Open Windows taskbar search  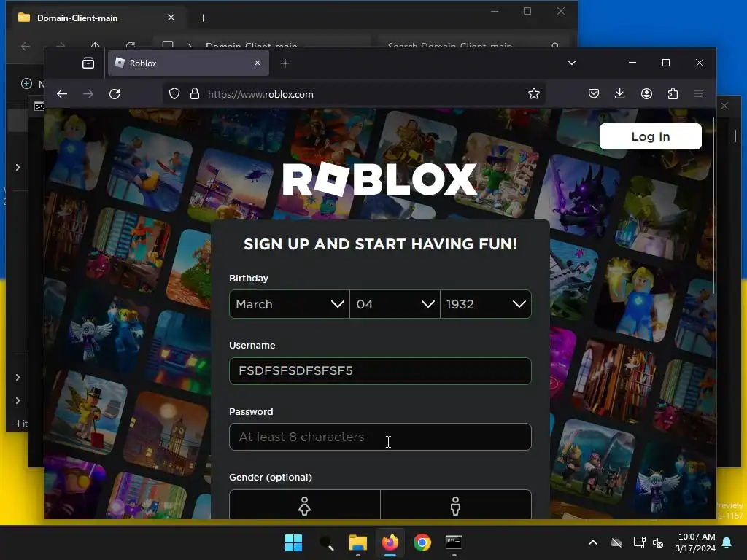pos(326,542)
